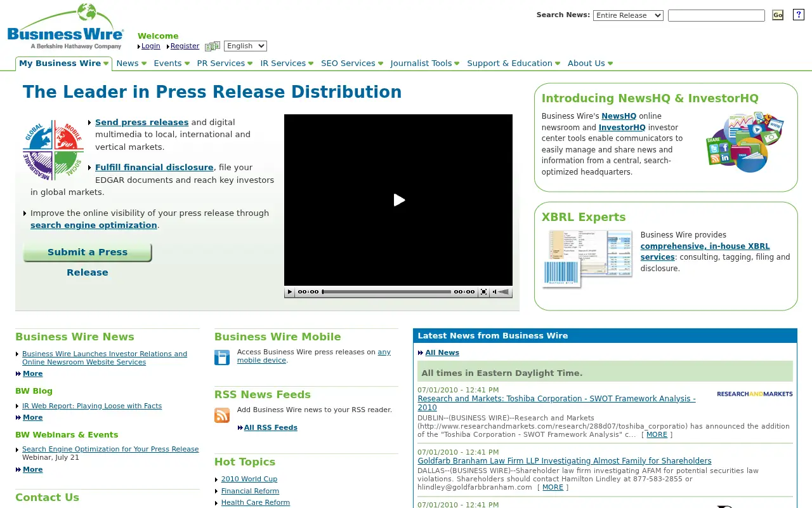Click MORE on the Toshiba SWOT story

[x=657, y=435]
